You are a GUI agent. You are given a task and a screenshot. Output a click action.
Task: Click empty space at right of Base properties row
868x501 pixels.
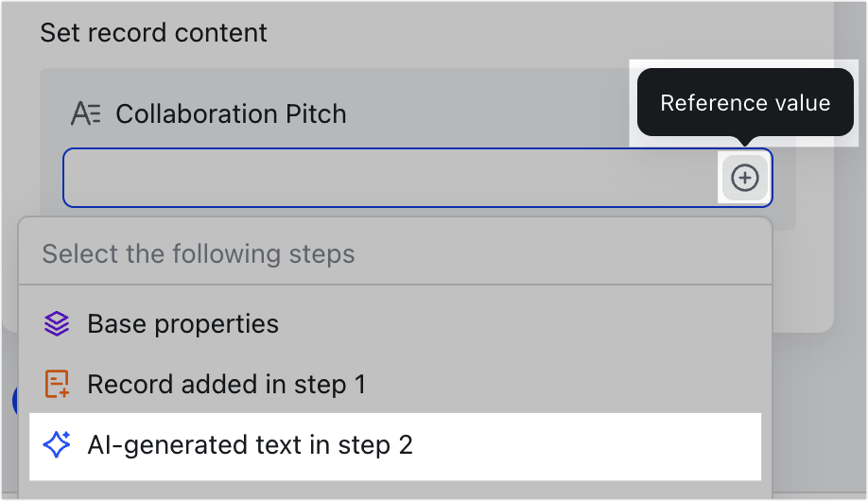[520, 324]
